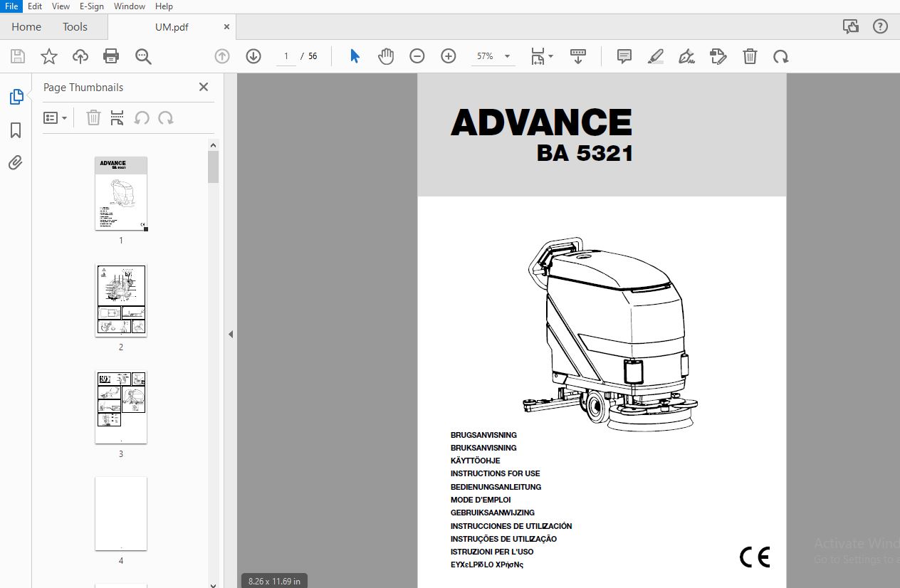This screenshot has height=588, width=900.
Task: Close the UM.pdf tab
Action: [x=226, y=27]
